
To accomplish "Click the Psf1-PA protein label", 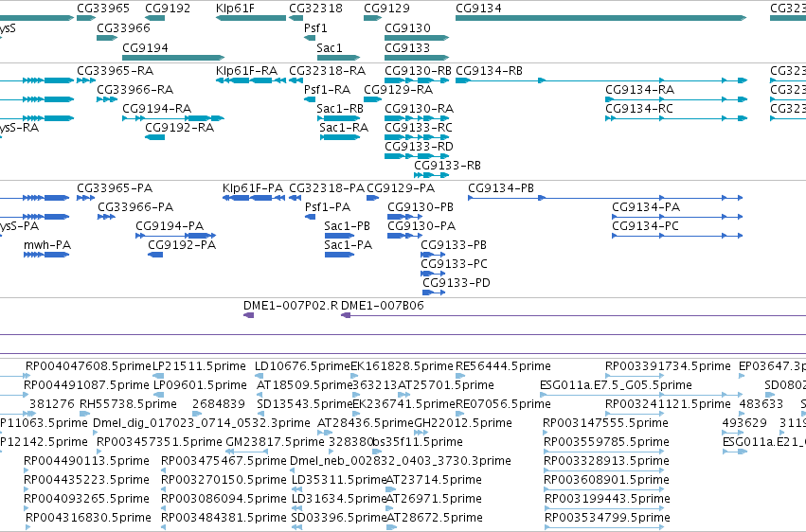I will tap(328, 207).
